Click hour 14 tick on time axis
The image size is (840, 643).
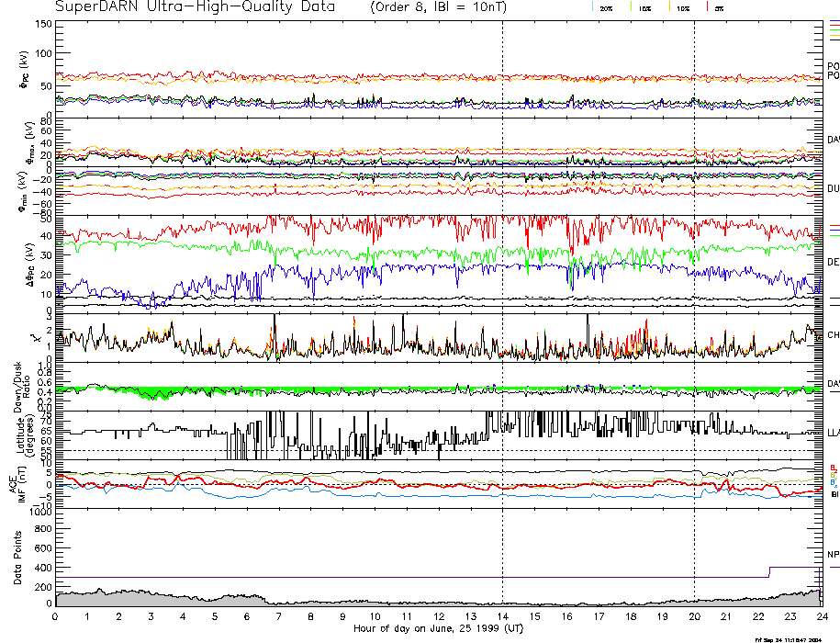pos(502,618)
